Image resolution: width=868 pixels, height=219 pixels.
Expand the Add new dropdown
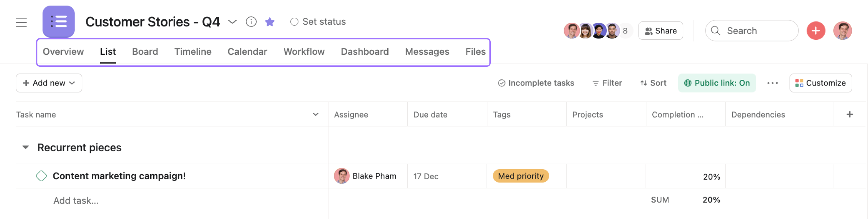49,83
